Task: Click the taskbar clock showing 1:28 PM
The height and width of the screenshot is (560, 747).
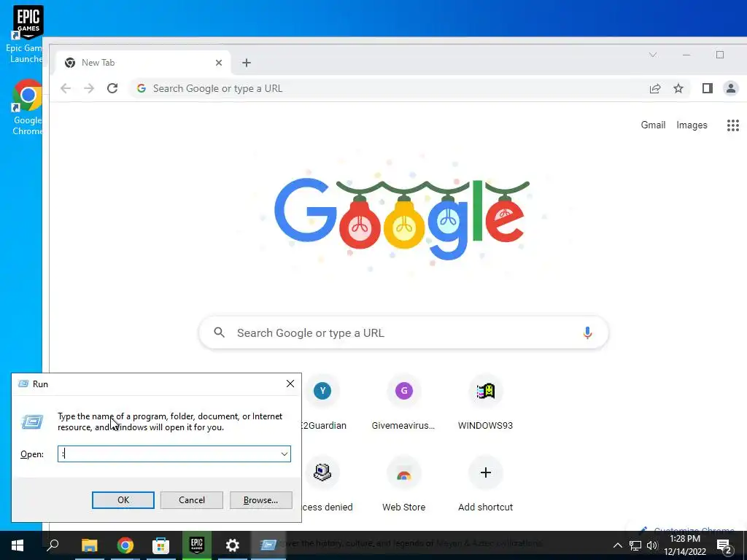Action: [684, 545]
